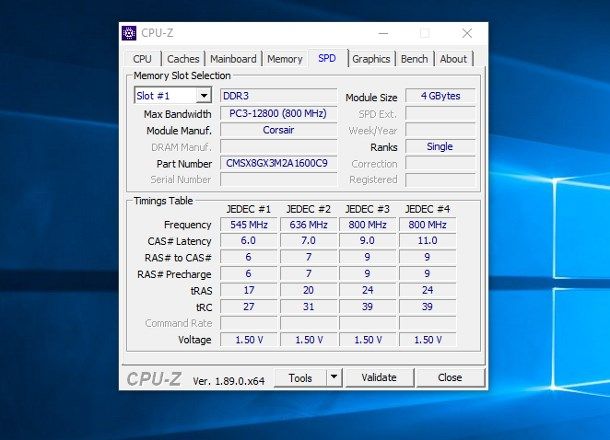Click the JEDEC #1 column header
610x440 pixels.
tap(249, 209)
